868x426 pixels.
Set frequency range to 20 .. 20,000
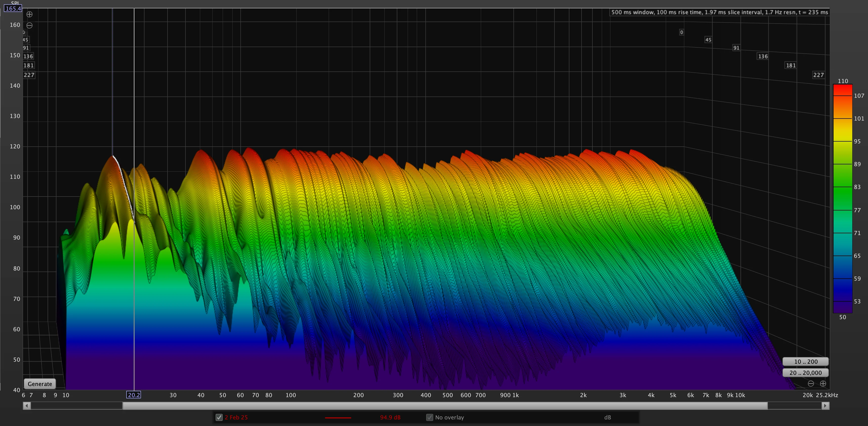(x=805, y=373)
